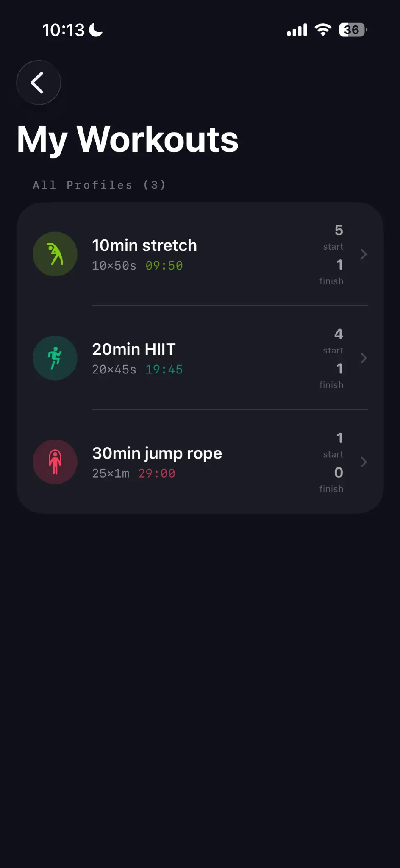Viewport: 400px width, 868px height.
Task: Tap the teal HIIT running icon
Action: point(55,358)
